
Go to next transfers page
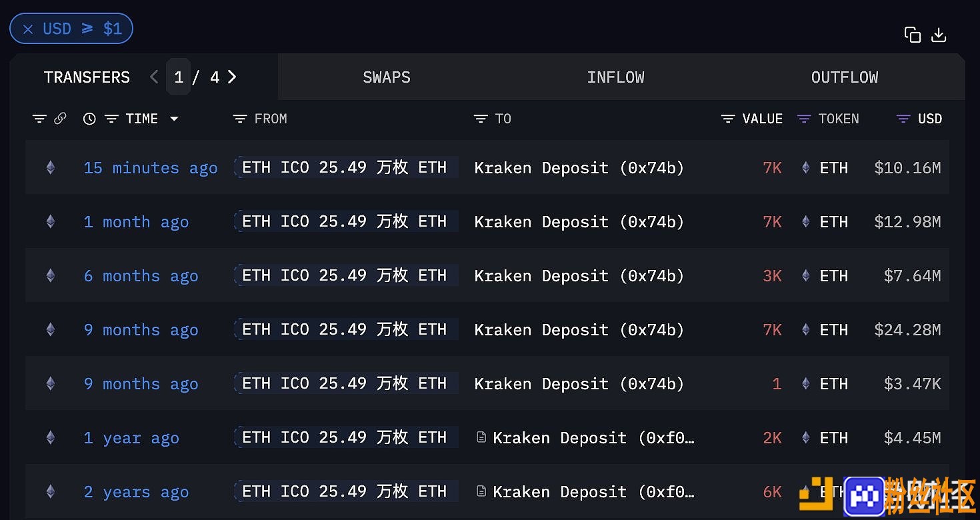(232, 77)
